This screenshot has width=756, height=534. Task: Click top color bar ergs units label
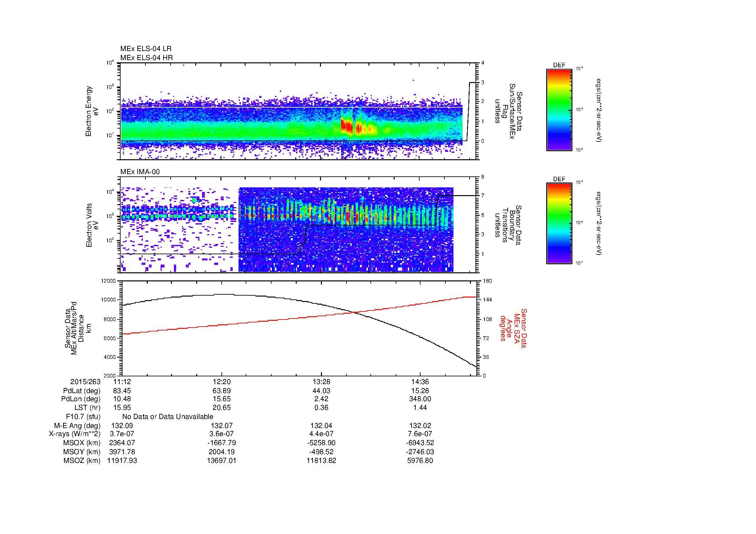(599, 110)
